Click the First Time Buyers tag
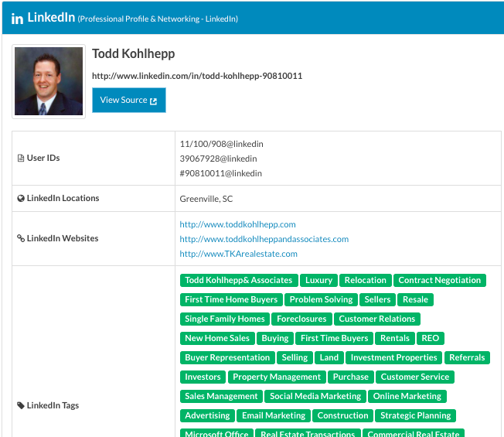Screen dimensions: 504x437 click(334, 338)
